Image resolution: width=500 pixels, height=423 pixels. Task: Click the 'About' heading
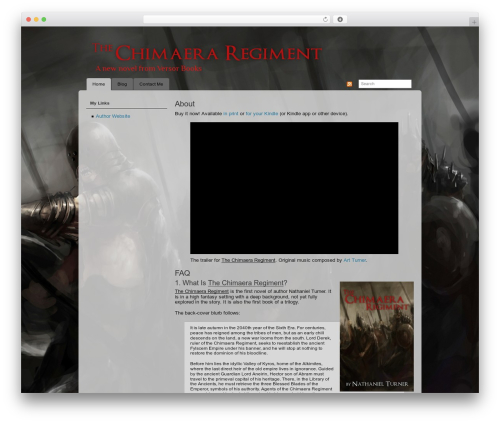[x=185, y=104]
